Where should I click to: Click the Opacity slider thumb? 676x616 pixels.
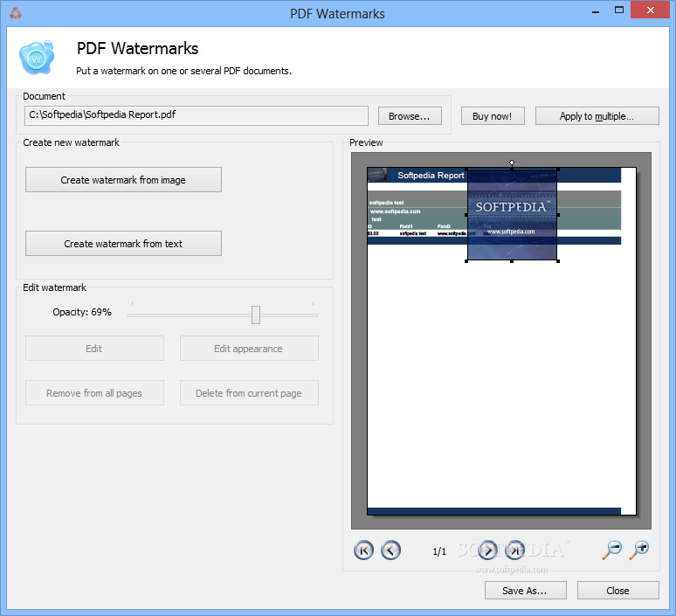click(x=256, y=315)
